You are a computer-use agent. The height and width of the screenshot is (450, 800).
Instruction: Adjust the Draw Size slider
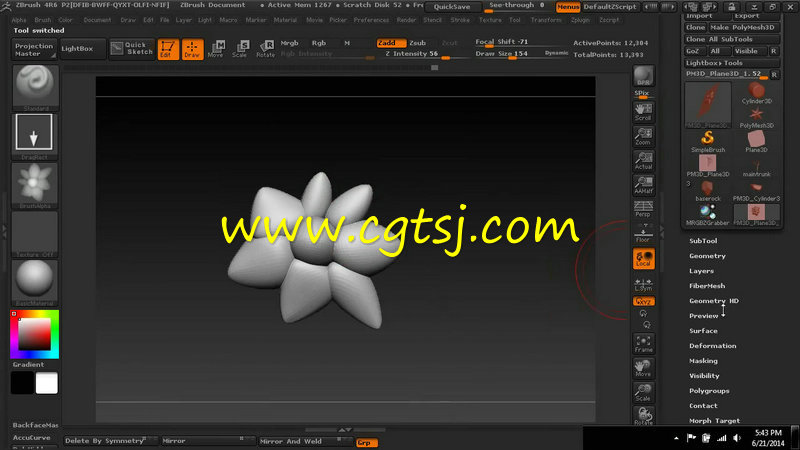tap(521, 54)
